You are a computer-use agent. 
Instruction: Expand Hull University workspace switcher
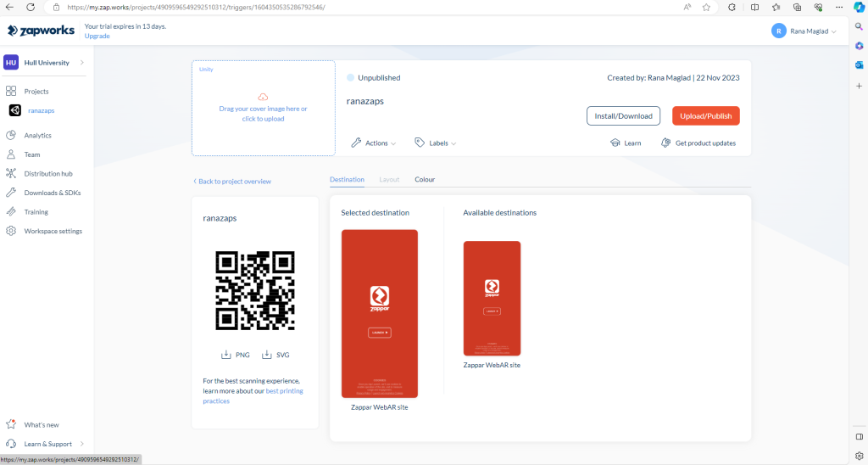click(x=44, y=63)
